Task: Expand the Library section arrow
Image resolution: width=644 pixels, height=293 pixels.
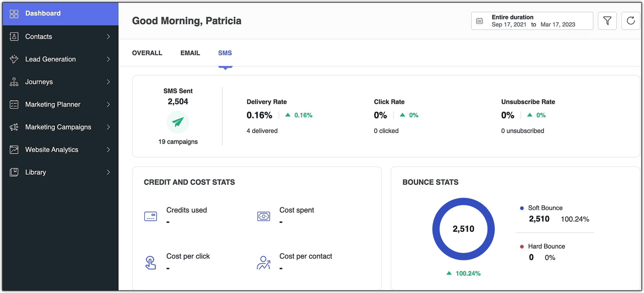Action: point(108,172)
